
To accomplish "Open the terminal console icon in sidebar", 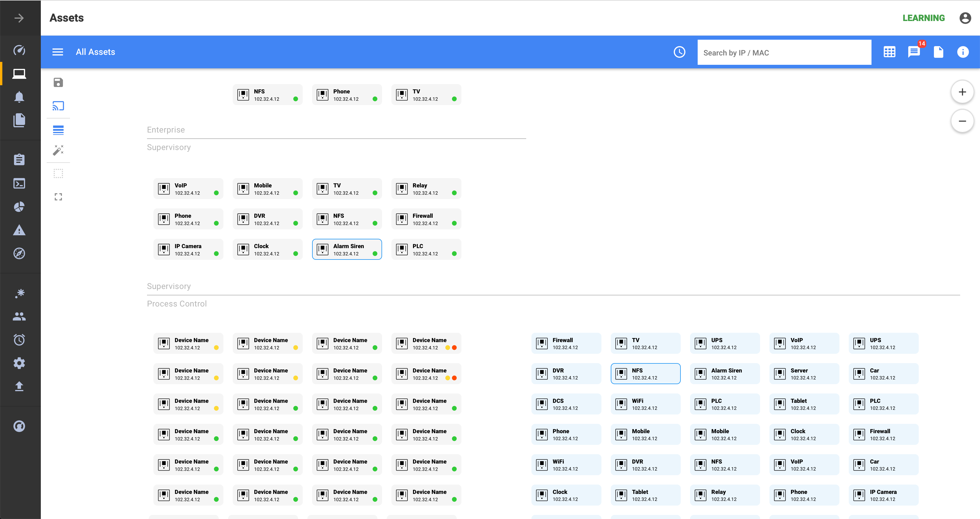I will coord(19,184).
